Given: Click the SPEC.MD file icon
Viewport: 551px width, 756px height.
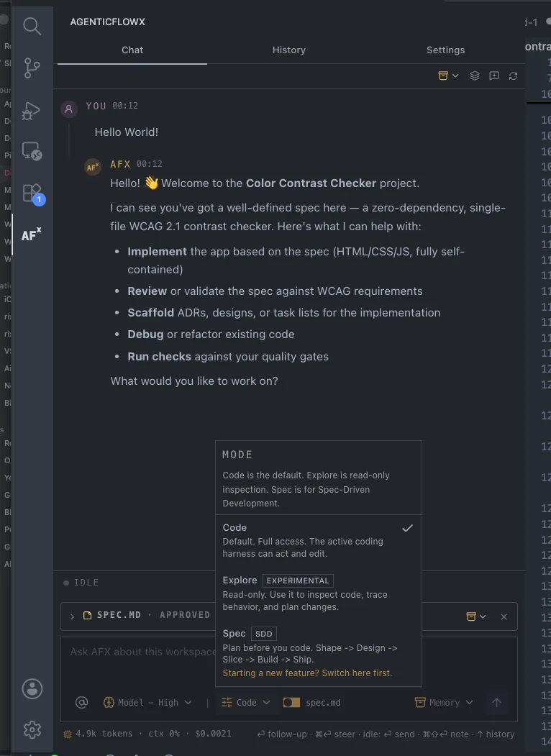Looking at the screenshot, I should pos(87,615).
